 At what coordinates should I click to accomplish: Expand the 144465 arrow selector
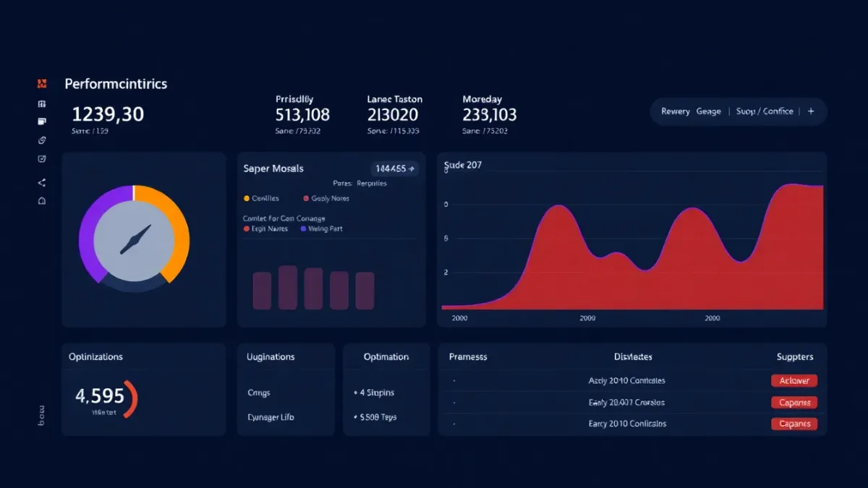pyautogui.click(x=394, y=168)
